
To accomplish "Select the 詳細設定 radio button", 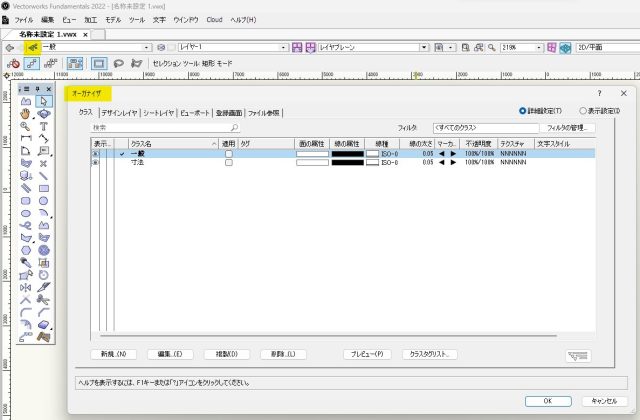I will [523, 111].
